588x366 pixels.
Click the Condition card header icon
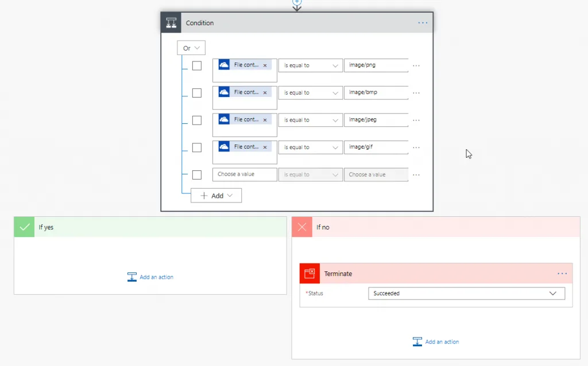tap(171, 23)
